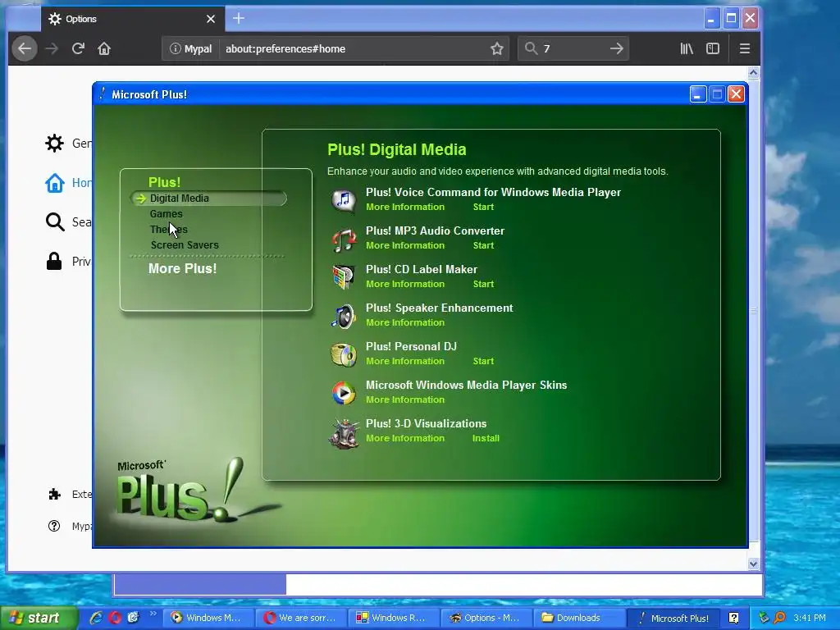Click the Voice Command for Media Player icon

pos(344,200)
